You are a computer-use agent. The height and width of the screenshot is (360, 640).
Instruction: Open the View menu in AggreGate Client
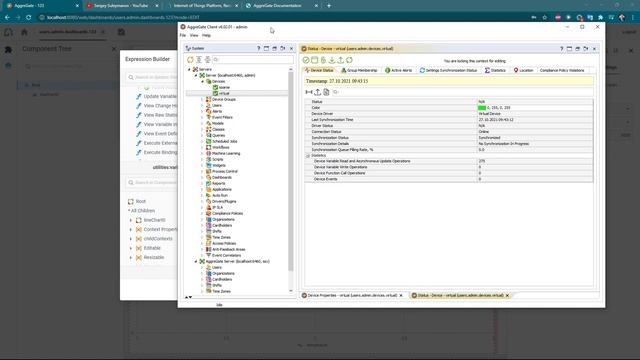coord(194,36)
